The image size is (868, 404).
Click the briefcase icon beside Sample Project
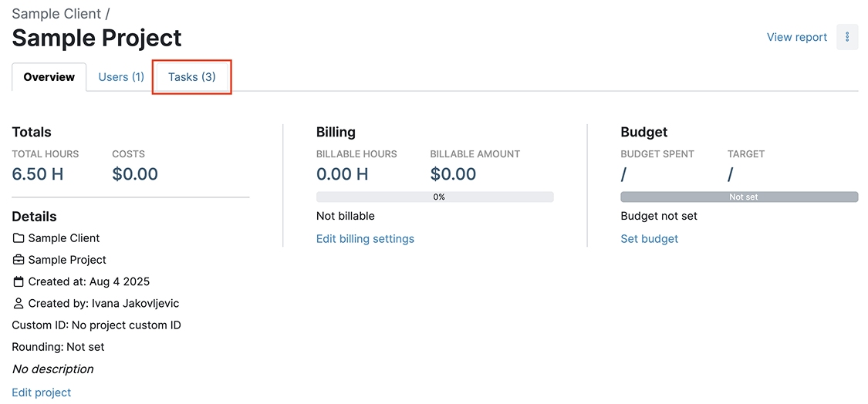click(x=19, y=260)
